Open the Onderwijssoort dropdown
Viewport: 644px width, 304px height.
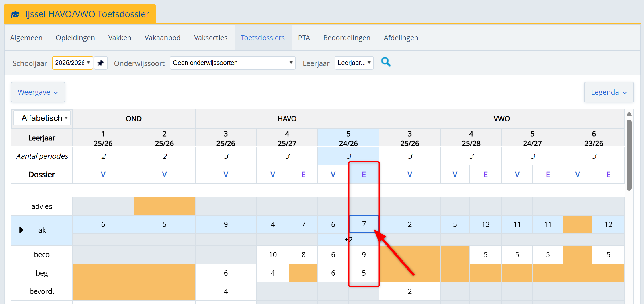233,63
